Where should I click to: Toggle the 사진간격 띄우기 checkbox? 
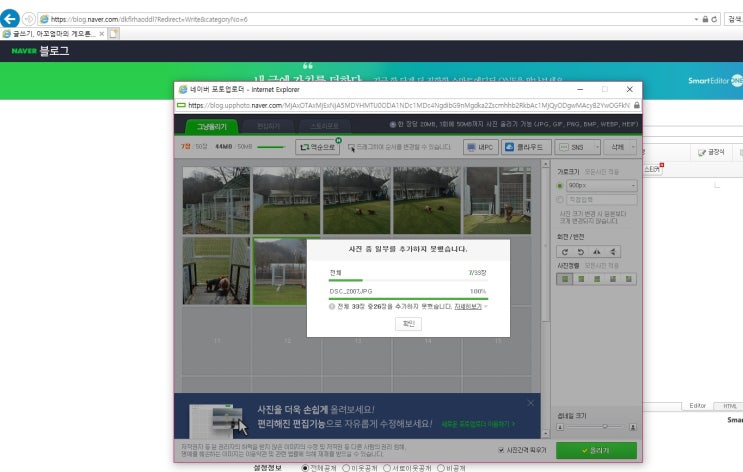tap(501, 450)
